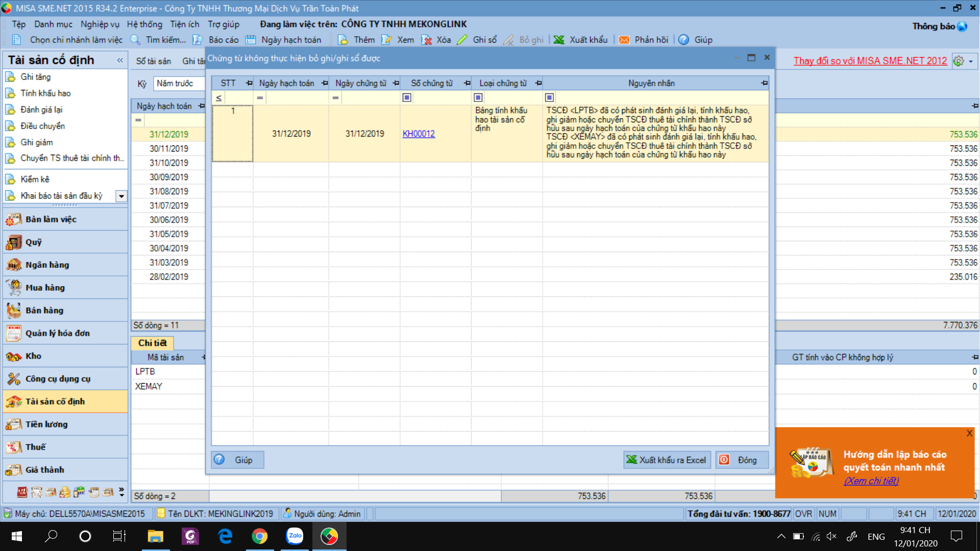Viewport: 980px width, 551px height.
Task: Open the Hệ thống menu
Action: [x=144, y=24]
